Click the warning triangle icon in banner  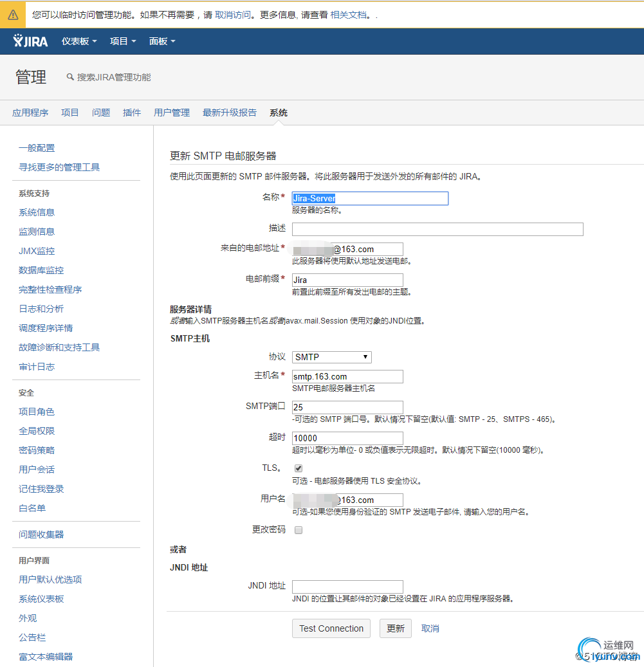pos(13,15)
